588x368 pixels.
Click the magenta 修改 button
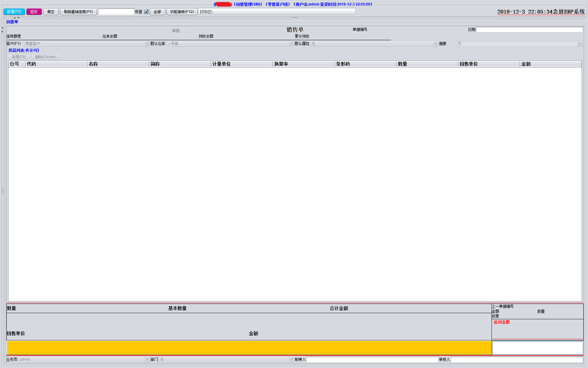[x=34, y=12]
